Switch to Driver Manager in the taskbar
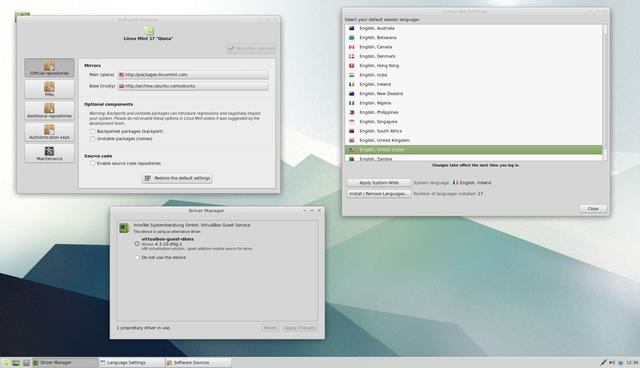This screenshot has width=640, height=368. (65, 363)
